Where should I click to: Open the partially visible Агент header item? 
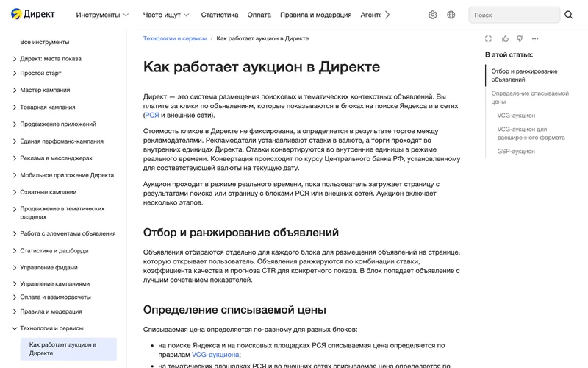(370, 15)
